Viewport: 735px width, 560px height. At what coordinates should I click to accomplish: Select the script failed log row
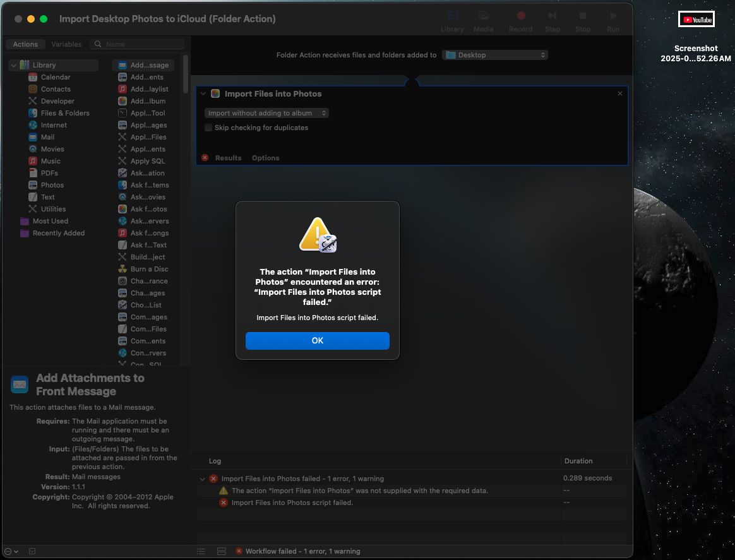(x=412, y=503)
